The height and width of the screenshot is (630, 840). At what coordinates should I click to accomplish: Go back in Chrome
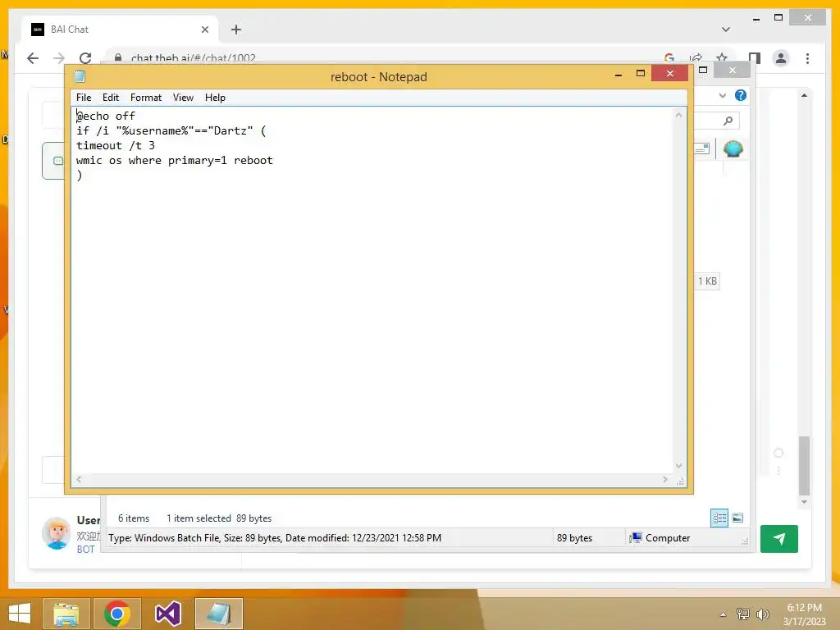[33, 58]
